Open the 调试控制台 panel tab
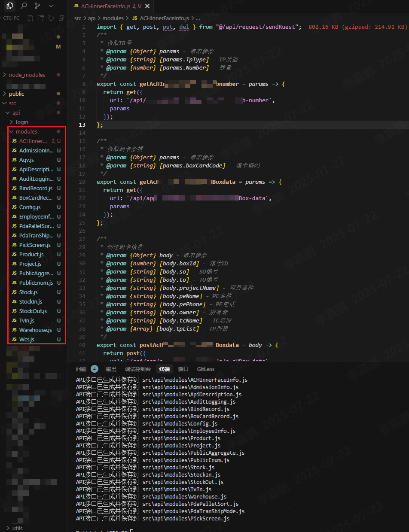This screenshot has height=532, width=409. click(x=137, y=369)
